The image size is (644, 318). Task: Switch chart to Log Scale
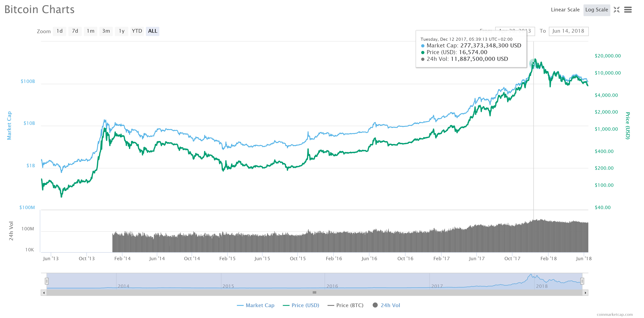(597, 10)
